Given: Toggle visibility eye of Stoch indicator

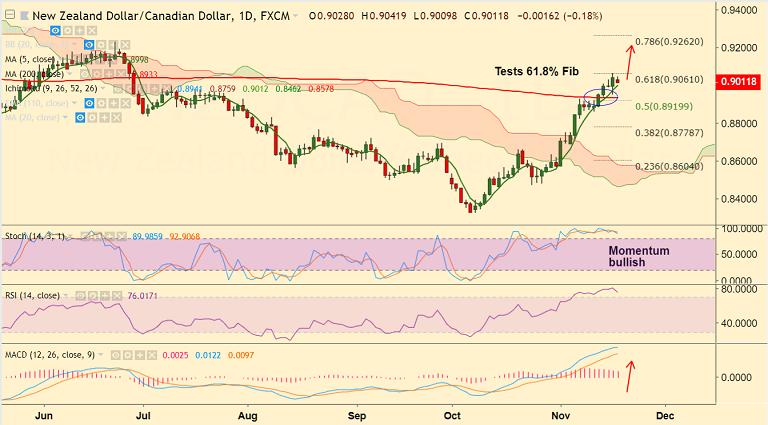Looking at the screenshot, I should point(85,236).
